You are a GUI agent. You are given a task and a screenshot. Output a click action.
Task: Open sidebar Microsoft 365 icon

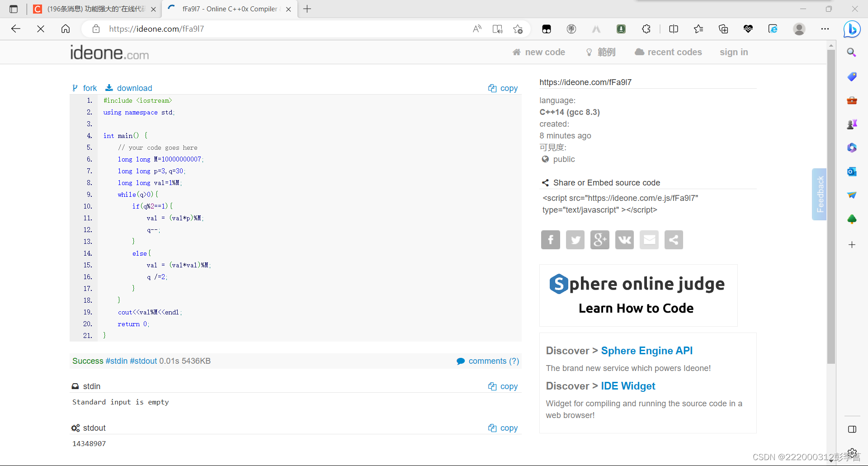[x=852, y=147]
